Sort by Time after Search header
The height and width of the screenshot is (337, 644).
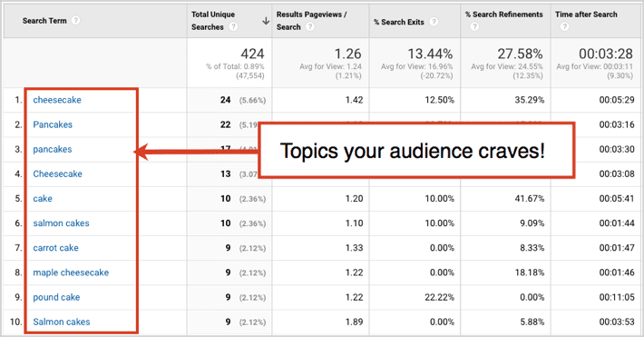[x=586, y=15]
